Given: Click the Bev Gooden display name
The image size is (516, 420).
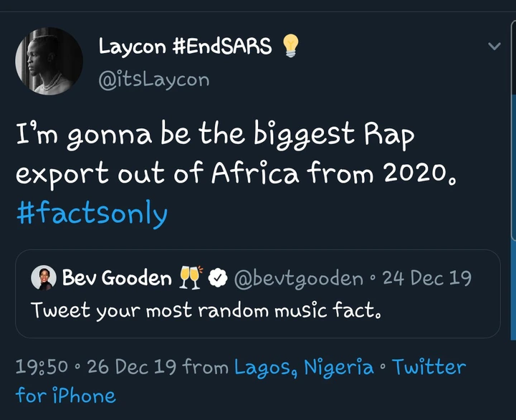Looking at the screenshot, I should [118, 279].
